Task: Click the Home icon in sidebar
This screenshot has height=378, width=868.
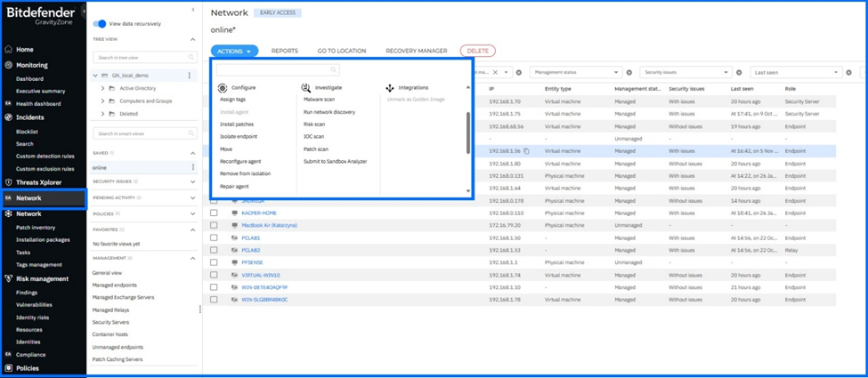Action: pyautogui.click(x=9, y=50)
